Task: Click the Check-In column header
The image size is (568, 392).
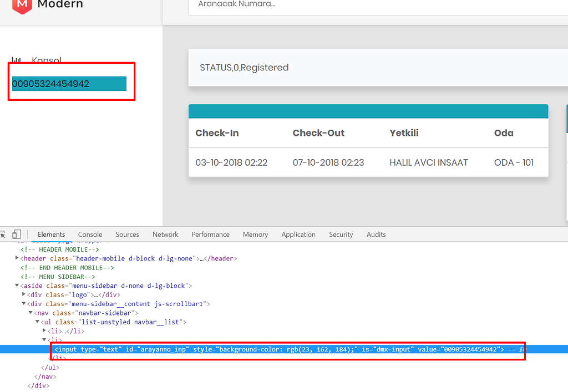Action: (217, 133)
